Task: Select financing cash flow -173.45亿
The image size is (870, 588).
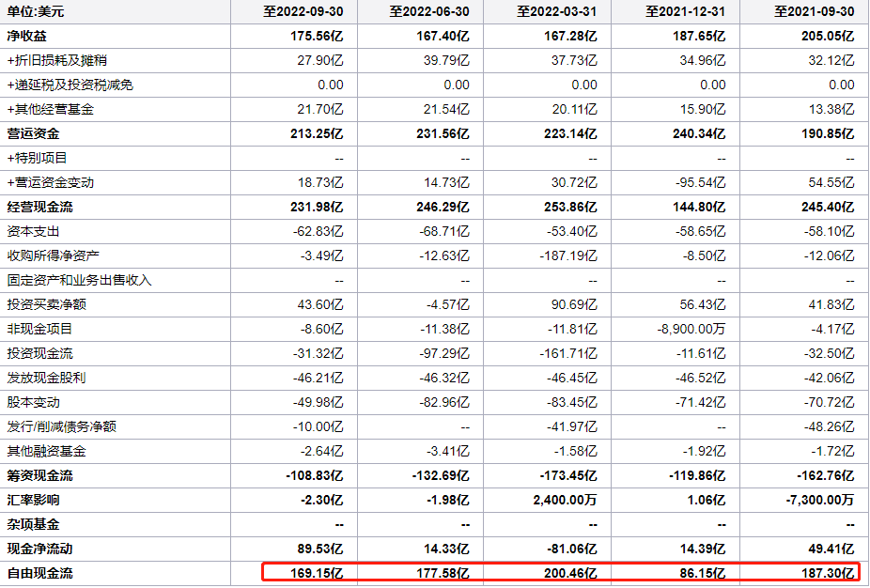Action: point(568,475)
